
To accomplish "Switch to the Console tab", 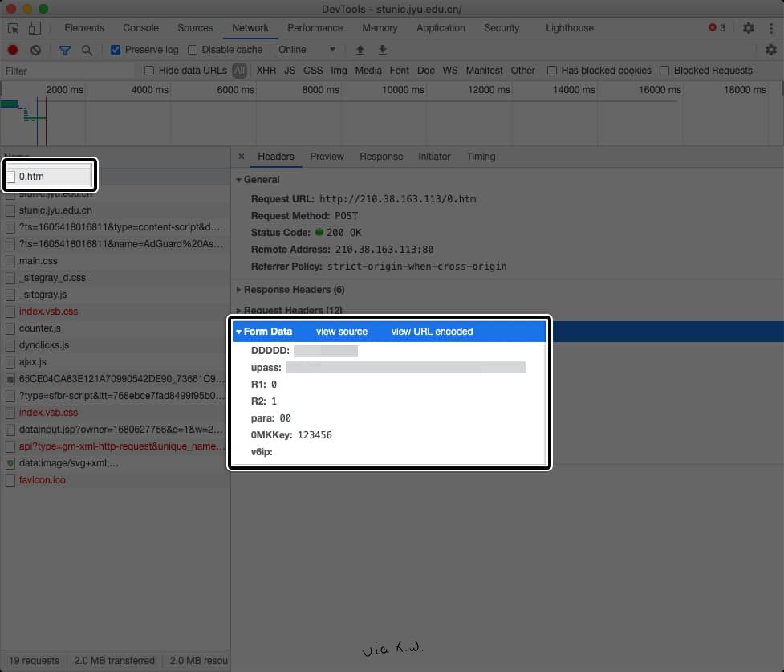I will tap(140, 28).
